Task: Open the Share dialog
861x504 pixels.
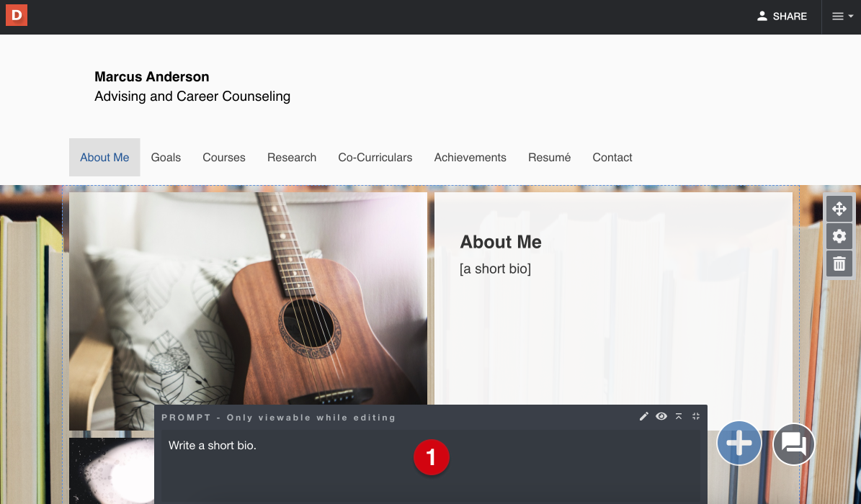Action: tap(782, 17)
